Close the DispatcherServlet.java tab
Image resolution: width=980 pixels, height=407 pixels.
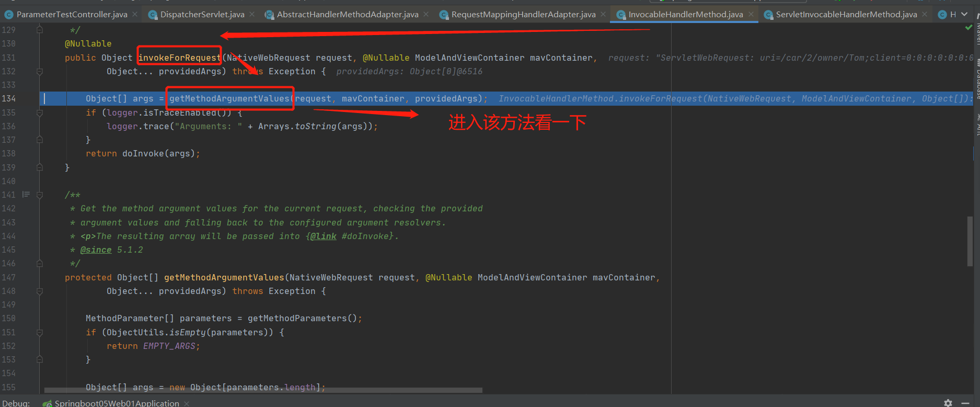click(x=252, y=14)
